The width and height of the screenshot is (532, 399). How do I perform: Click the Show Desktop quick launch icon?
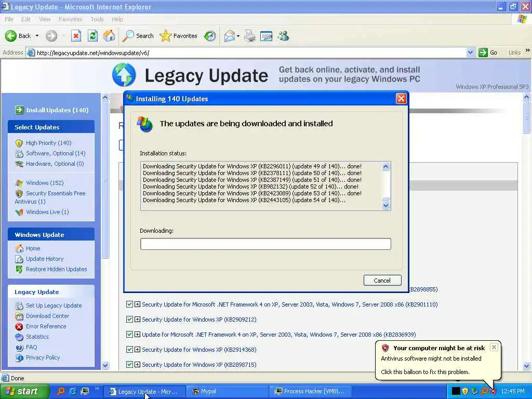(x=85, y=391)
